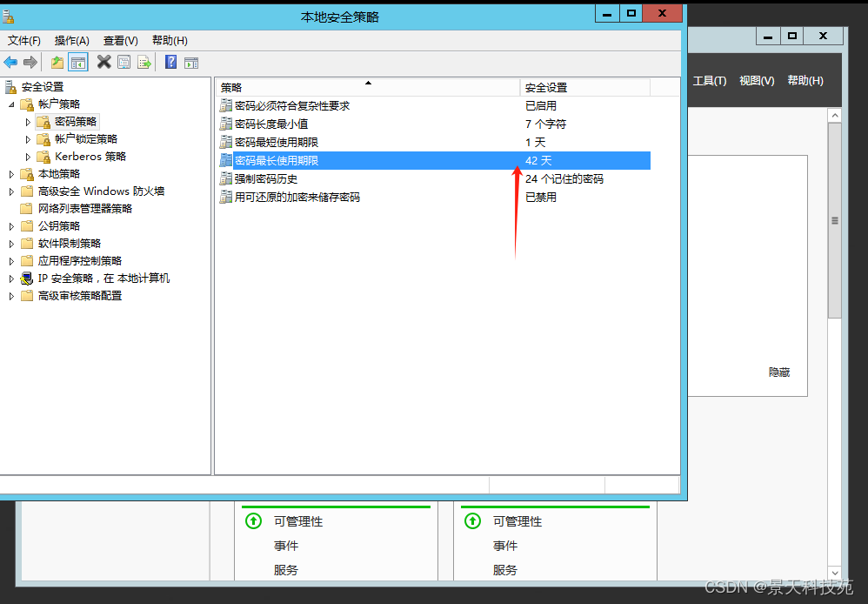Click the 24 个记住的密码 value
Image resolution: width=868 pixels, height=604 pixels.
[x=564, y=179]
